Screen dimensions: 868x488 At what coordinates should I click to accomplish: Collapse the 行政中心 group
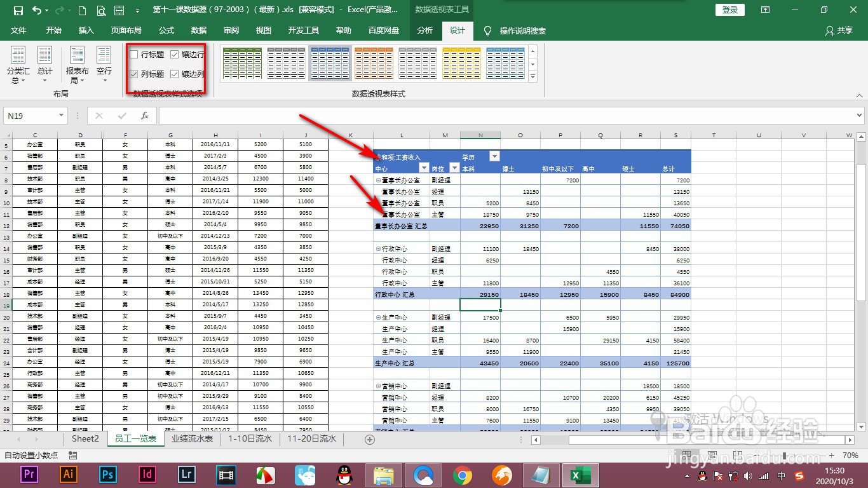pyautogui.click(x=378, y=248)
